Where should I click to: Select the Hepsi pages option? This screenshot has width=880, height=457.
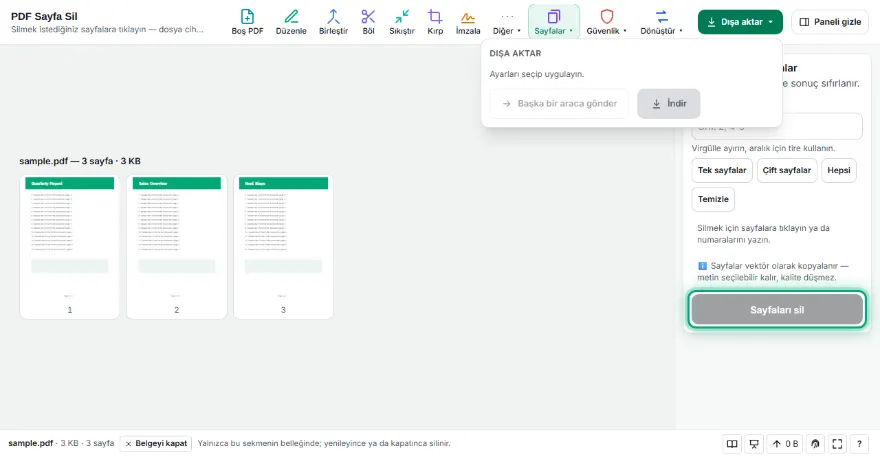[x=838, y=170]
